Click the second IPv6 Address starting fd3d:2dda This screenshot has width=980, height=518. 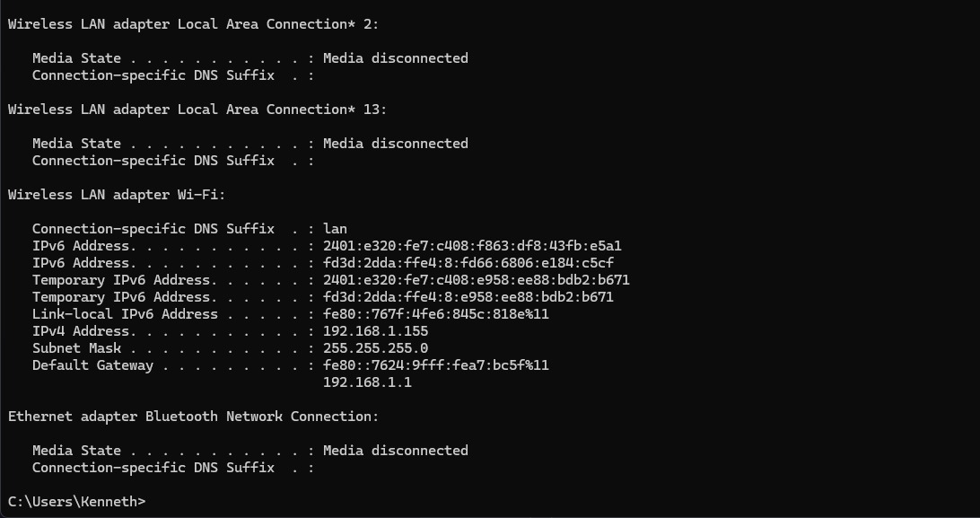point(468,262)
